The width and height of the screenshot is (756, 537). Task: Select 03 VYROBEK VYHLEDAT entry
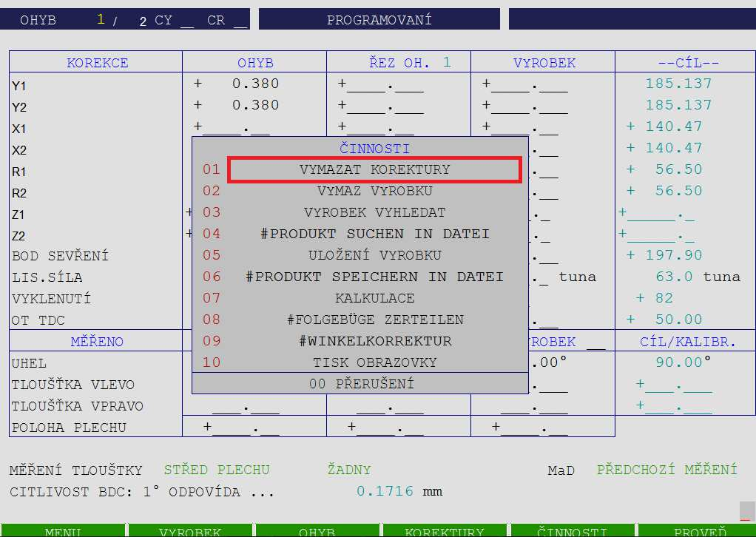pos(374,212)
